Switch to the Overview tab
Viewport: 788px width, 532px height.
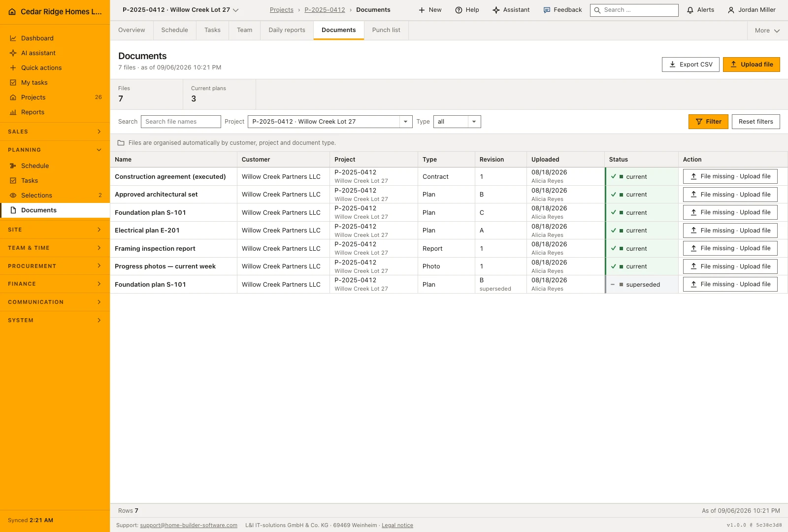(131, 30)
